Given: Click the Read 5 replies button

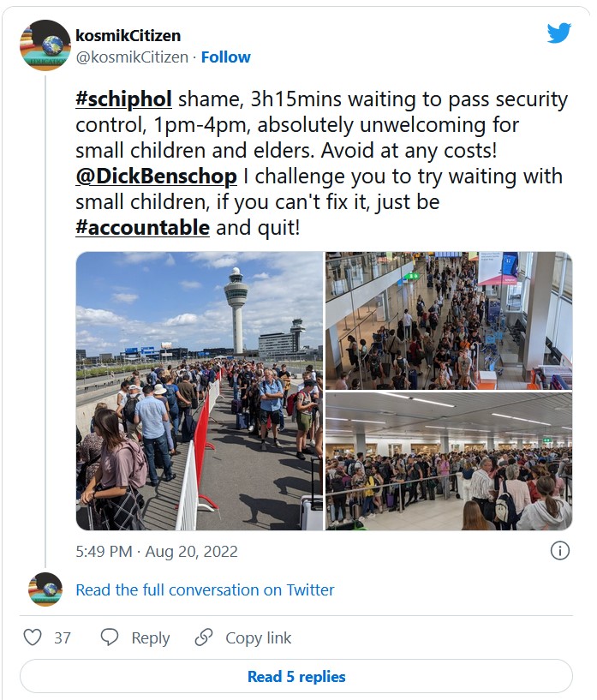Looking at the screenshot, I should 296,676.
